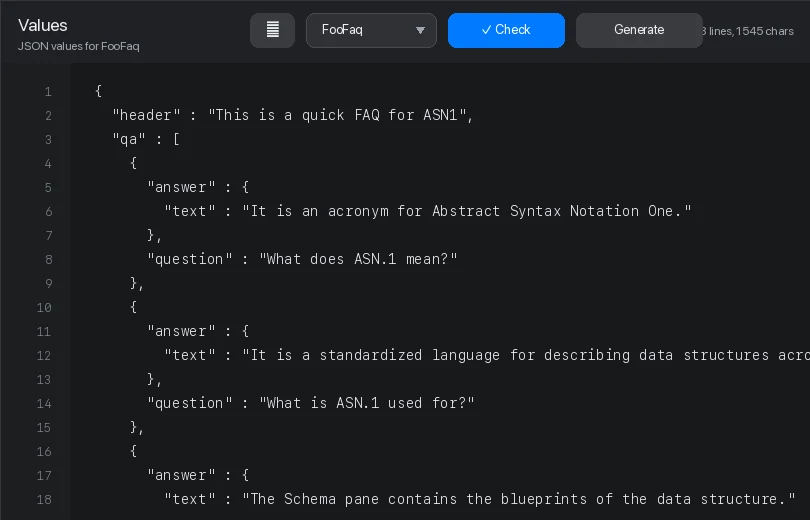Click the format lines icon button
Screen dimensions: 810x520
point(272,30)
